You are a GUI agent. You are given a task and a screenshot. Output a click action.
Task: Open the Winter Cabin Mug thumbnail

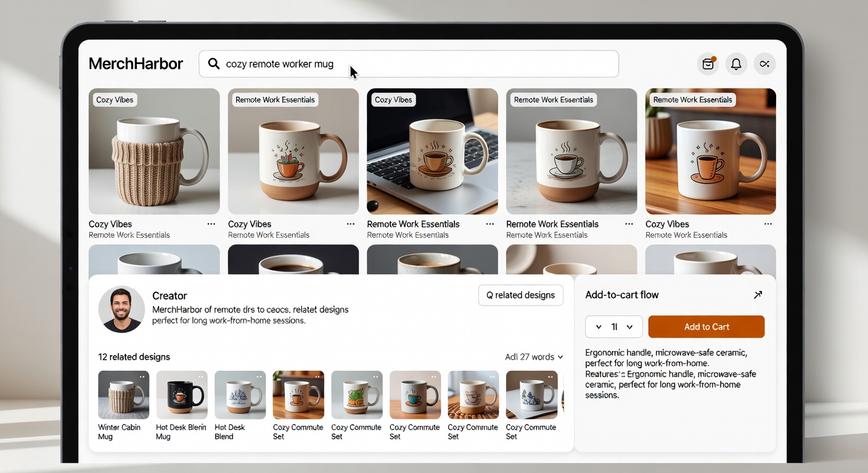[123, 395]
